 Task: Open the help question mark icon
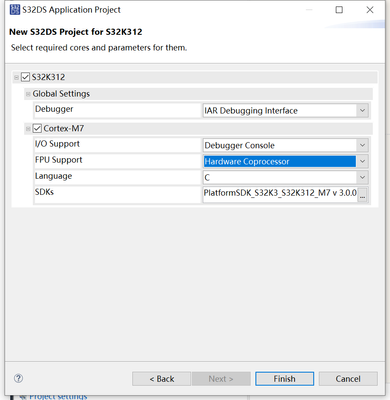click(19, 378)
